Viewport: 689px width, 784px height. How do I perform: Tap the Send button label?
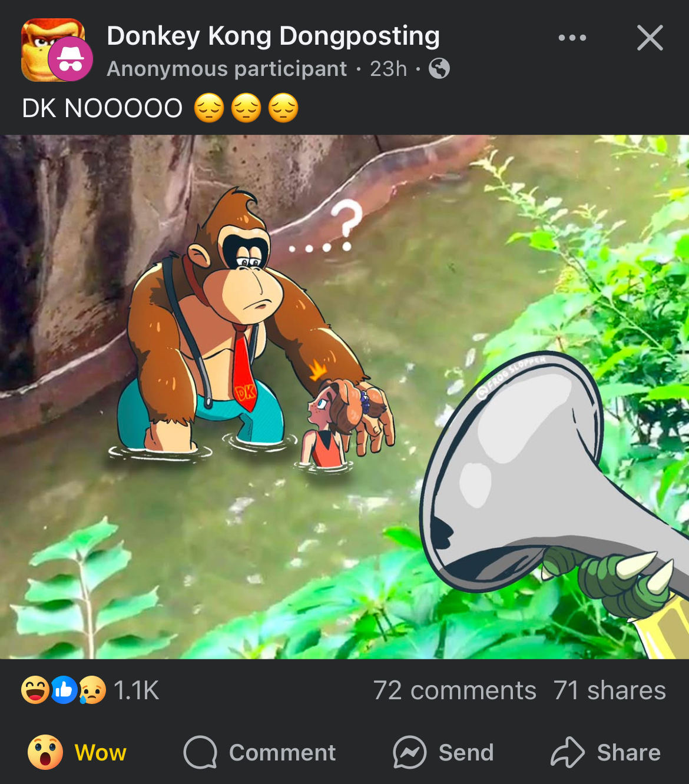466,753
